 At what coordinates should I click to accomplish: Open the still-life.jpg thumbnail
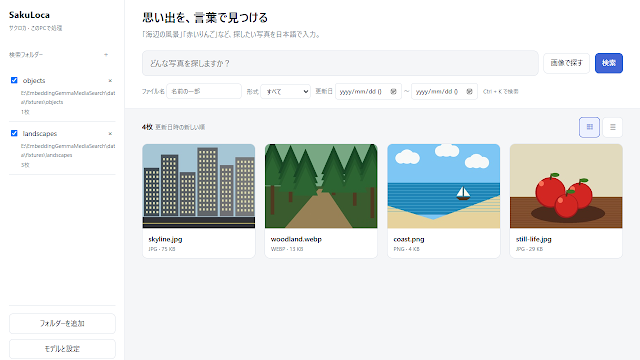tap(566, 186)
